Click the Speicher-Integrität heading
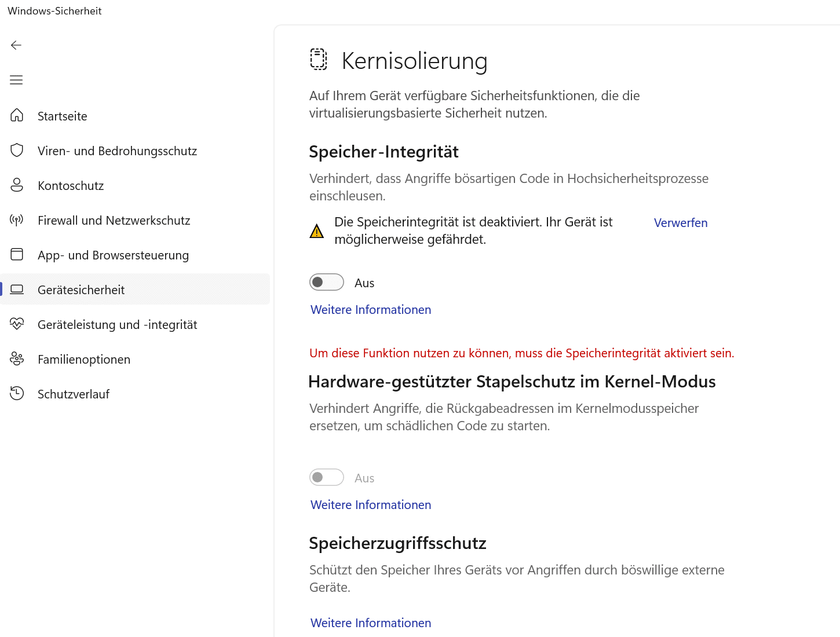840x637 pixels. pyautogui.click(x=384, y=152)
